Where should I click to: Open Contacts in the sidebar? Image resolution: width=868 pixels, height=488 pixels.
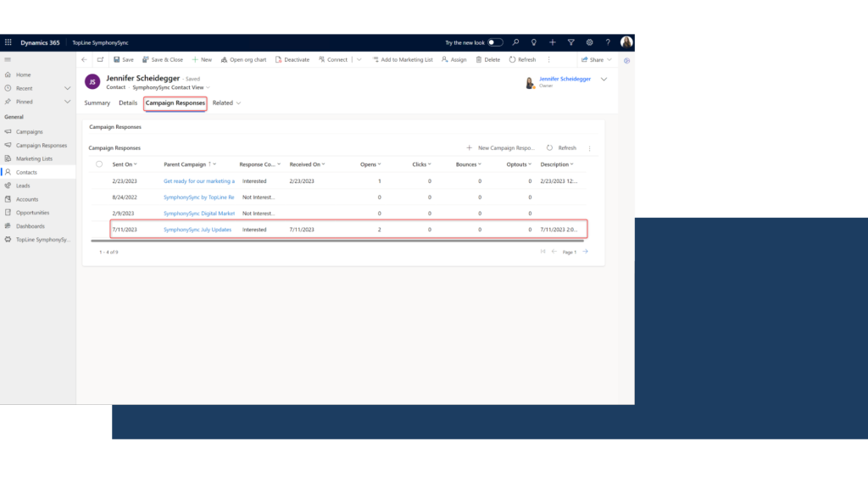pos(26,172)
